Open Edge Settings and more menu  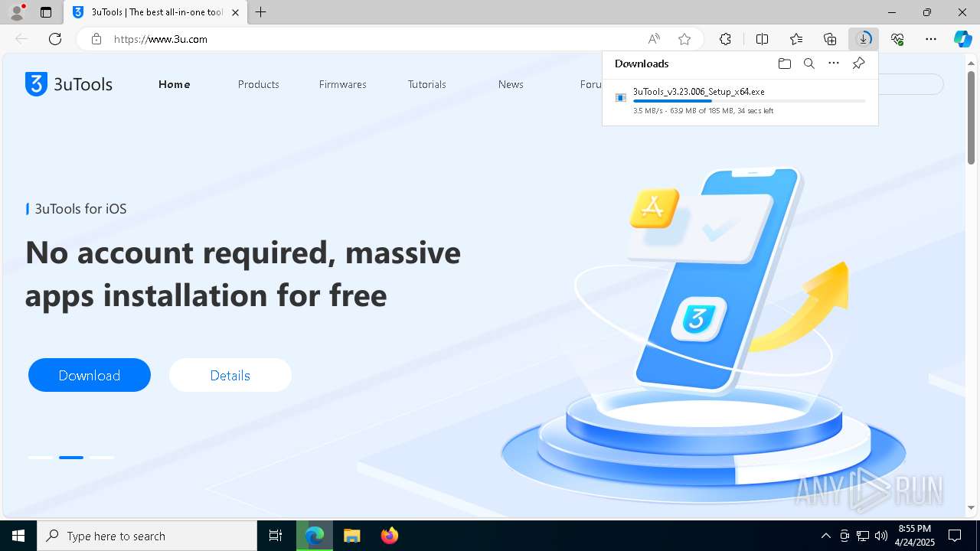(x=931, y=39)
